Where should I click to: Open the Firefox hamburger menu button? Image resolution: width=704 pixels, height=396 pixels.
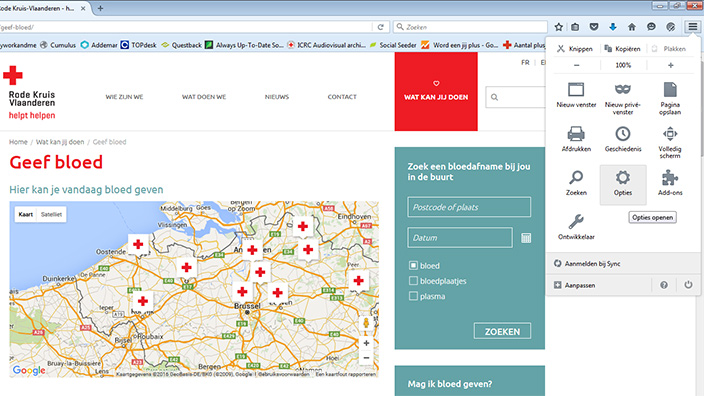(693, 27)
